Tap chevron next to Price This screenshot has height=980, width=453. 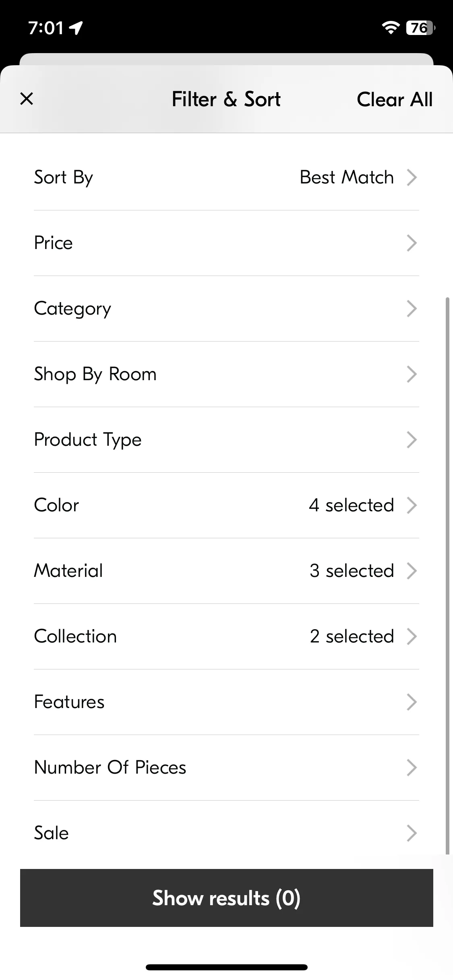(x=412, y=243)
